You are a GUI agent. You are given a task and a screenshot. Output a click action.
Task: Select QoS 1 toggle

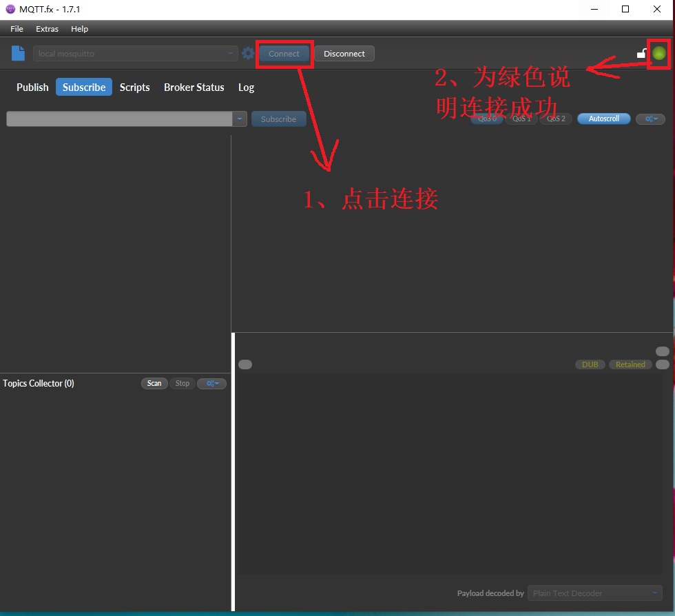tap(521, 119)
